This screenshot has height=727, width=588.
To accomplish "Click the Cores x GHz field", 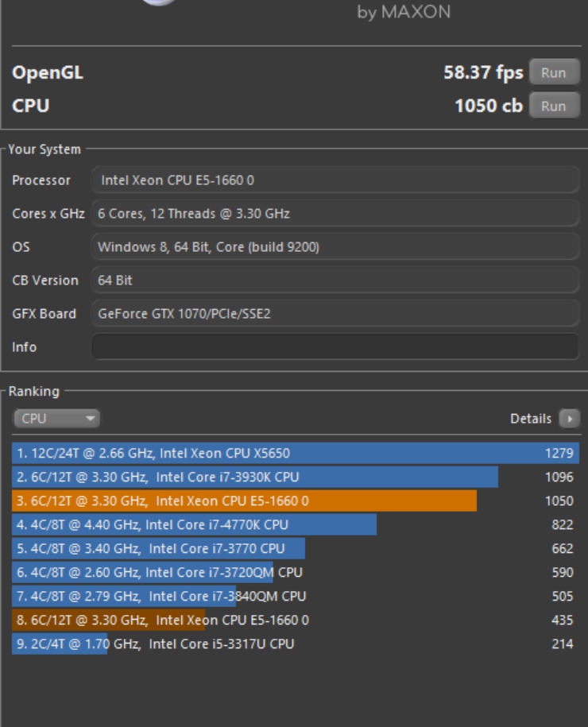I will [335, 214].
